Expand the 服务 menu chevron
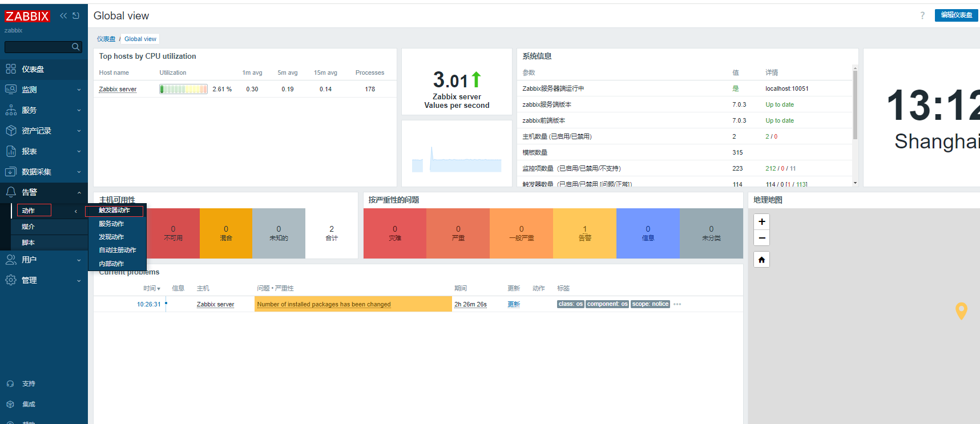 click(x=79, y=110)
